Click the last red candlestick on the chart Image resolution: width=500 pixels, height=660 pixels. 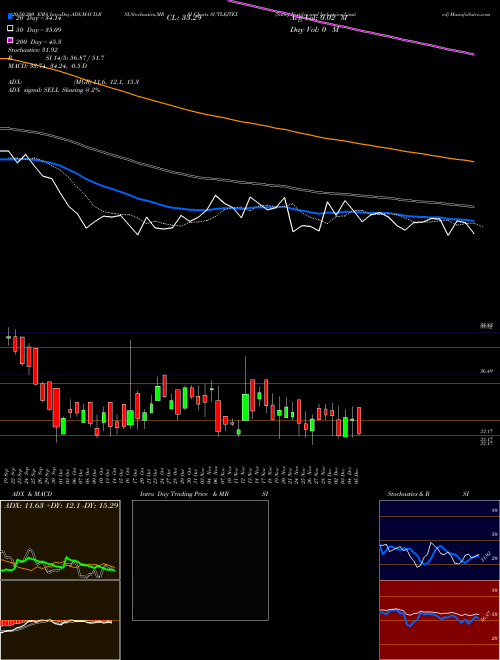pyautogui.click(x=359, y=420)
